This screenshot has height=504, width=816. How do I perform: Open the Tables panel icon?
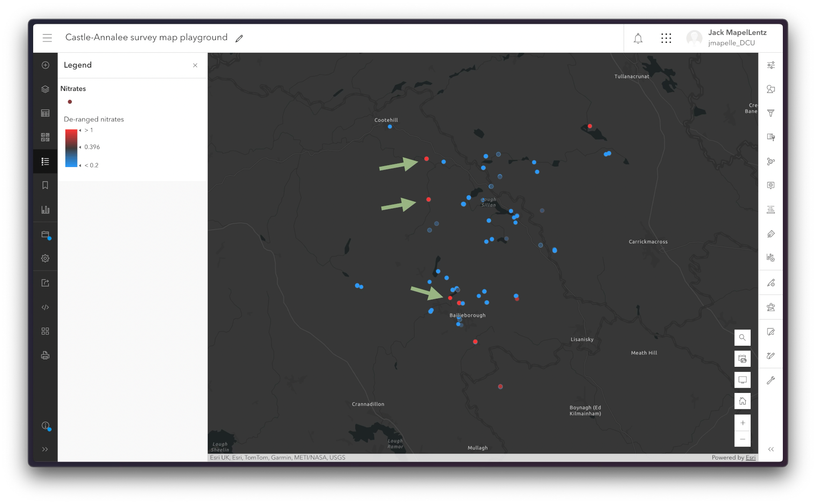45,113
